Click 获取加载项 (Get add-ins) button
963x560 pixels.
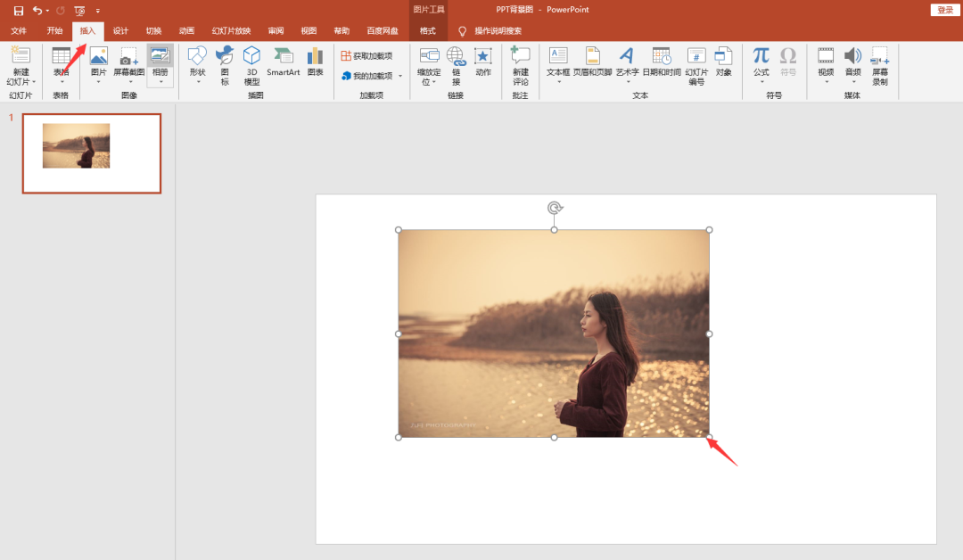tap(366, 56)
